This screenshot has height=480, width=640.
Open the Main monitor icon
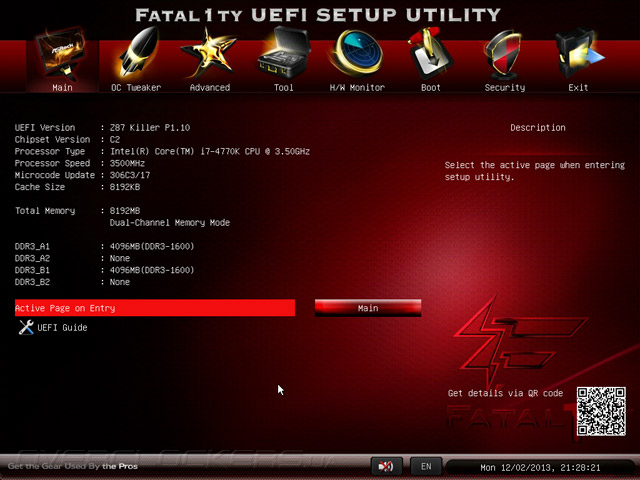62,55
